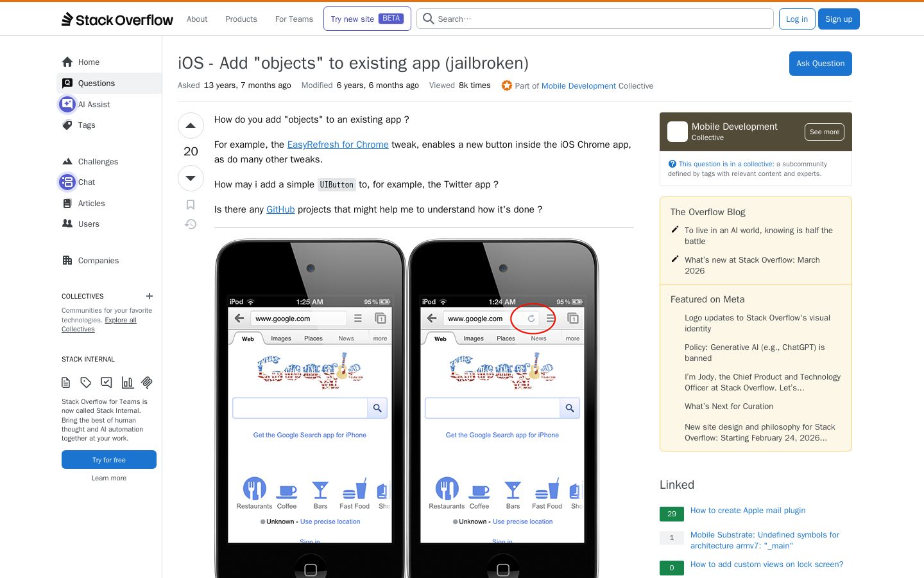924x578 pixels.
Task: Downvote the question
Action: click(191, 178)
